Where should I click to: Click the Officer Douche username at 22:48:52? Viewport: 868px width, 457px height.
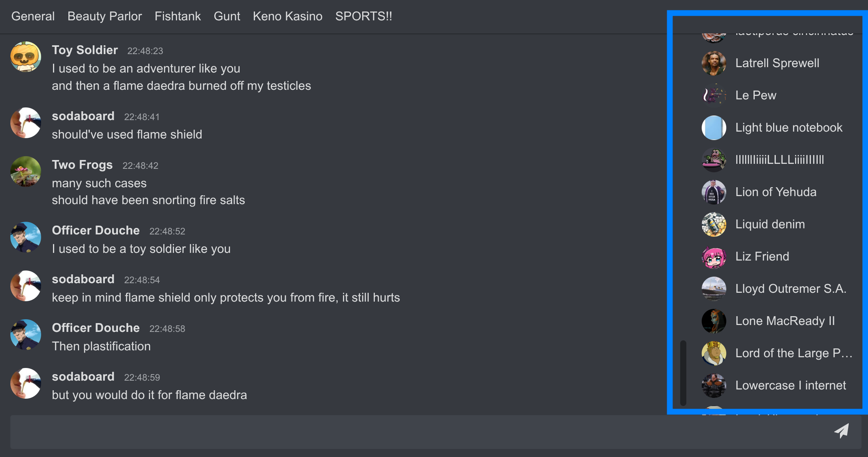[96, 231]
